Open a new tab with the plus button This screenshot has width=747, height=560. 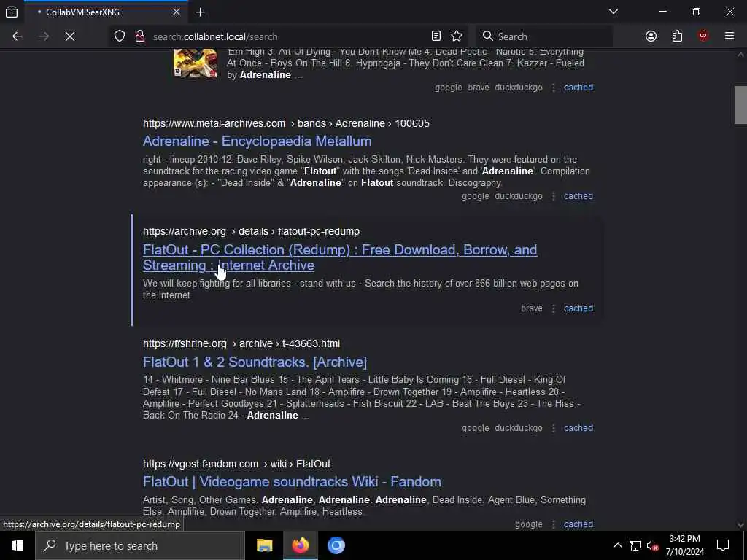point(200,12)
